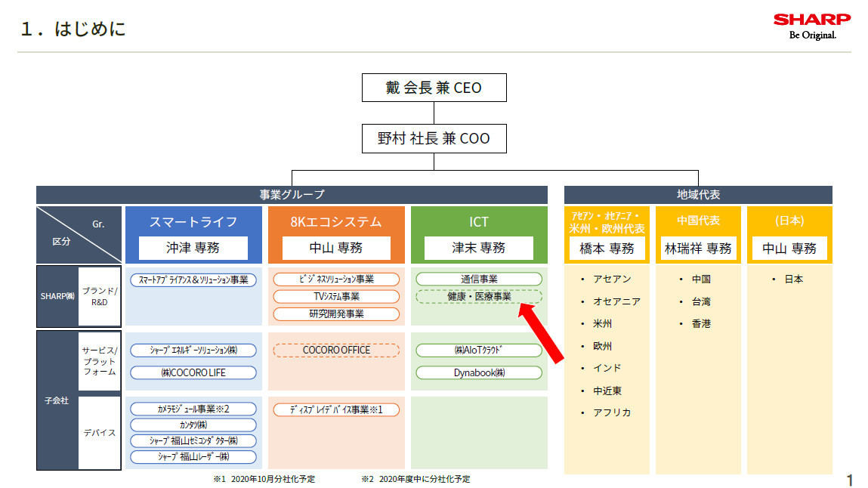This screenshot has height=488, width=868.
Task: Click "中山 専務" under the (日本) heading
Action: coord(789,249)
